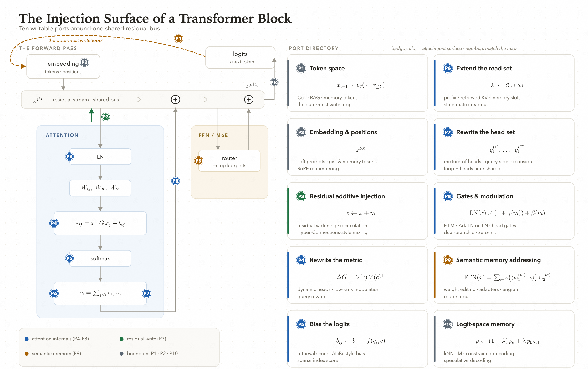Click the green upward arrow into the residual stream

click(91, 115)
